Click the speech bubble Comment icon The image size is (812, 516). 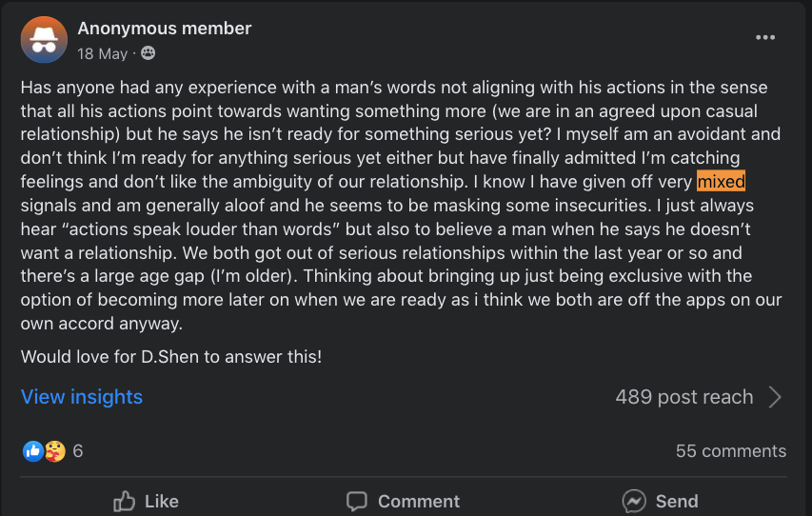click(x=357, y=501)
